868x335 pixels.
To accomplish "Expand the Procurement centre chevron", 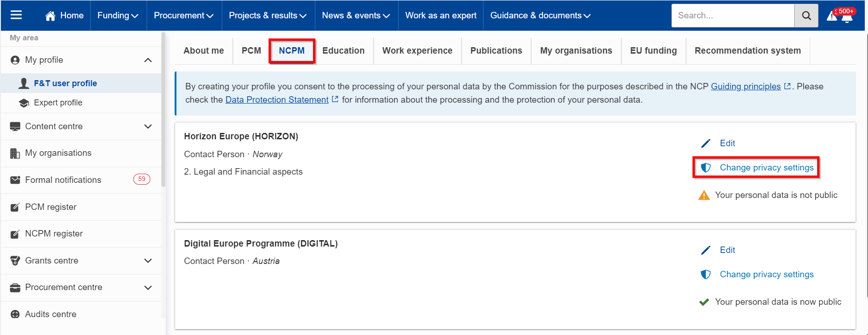I will [x=148, y=288].
